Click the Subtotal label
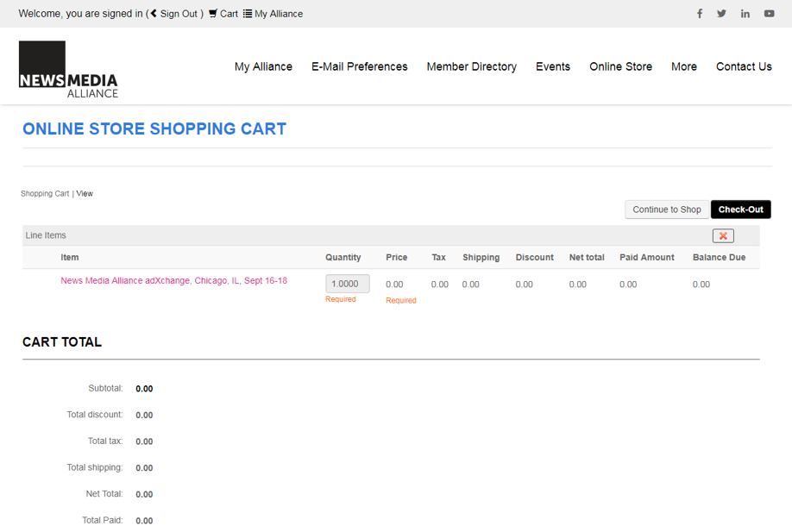Image resolution: width=792 pixels, height=532 pixels. [105, 388]
